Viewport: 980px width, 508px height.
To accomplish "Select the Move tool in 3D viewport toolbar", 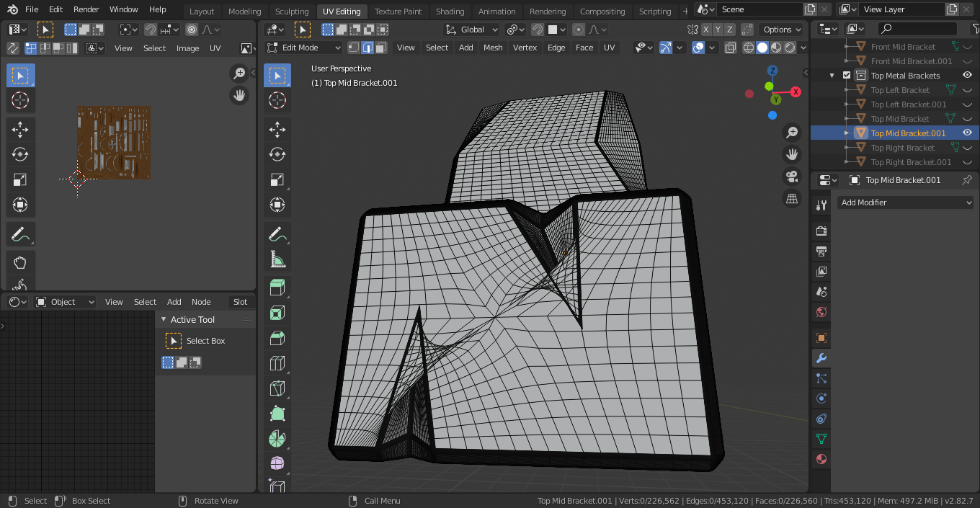I will point(277,130).
